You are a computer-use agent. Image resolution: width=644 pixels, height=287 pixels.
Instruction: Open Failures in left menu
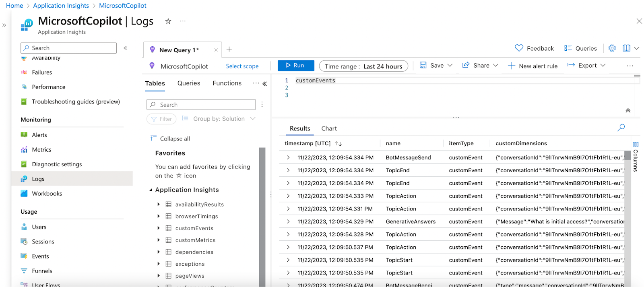click(x=42, y=72)
